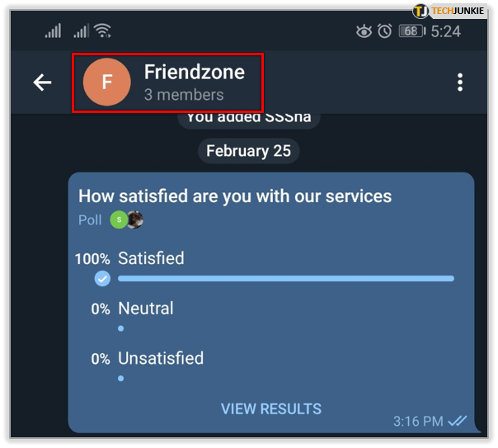Tap the alarm clock status icon
The height and width of the screenshot is (448, 498).
384,31
